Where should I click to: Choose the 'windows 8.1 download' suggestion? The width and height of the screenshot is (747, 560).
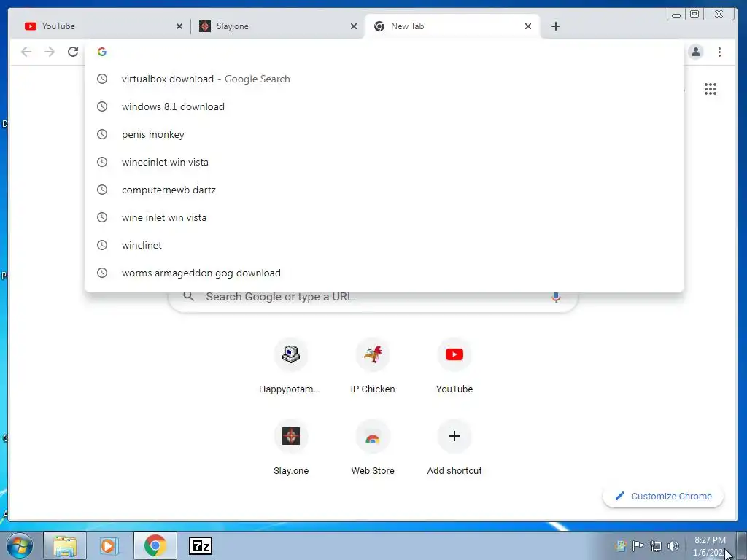tap(384, 106)
